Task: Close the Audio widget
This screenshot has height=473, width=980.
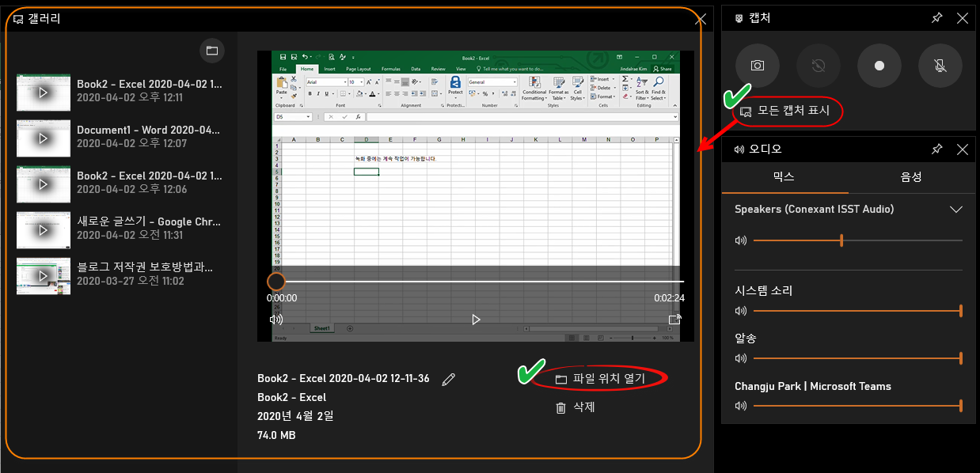Action: point(962,149)
